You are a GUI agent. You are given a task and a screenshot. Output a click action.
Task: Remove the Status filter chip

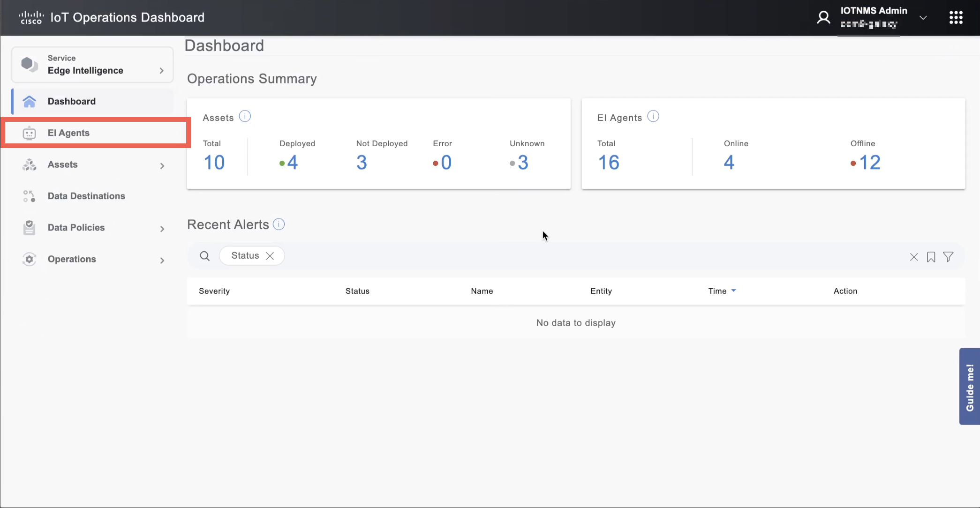[270, 256]
